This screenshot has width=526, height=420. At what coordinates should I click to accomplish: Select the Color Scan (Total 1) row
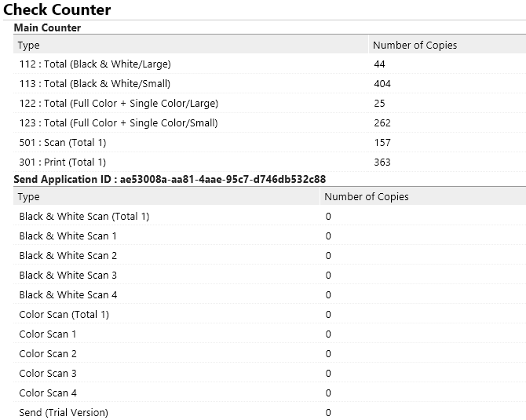(64, 315)
